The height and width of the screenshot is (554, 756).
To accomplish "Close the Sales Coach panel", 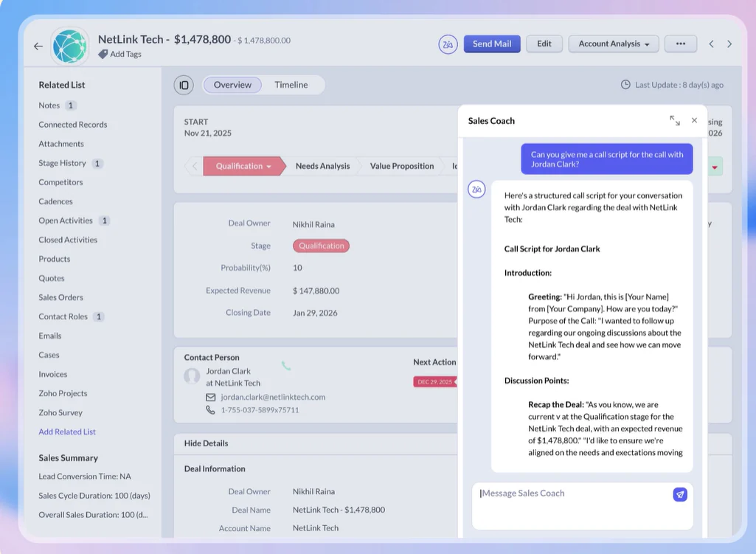I will [x=694, y=120].
